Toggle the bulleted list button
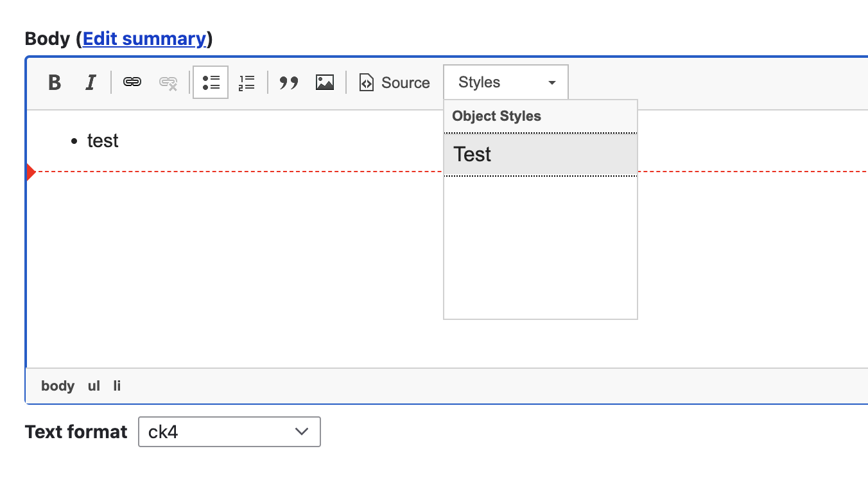Screen dimensions: 868x478 211,83
